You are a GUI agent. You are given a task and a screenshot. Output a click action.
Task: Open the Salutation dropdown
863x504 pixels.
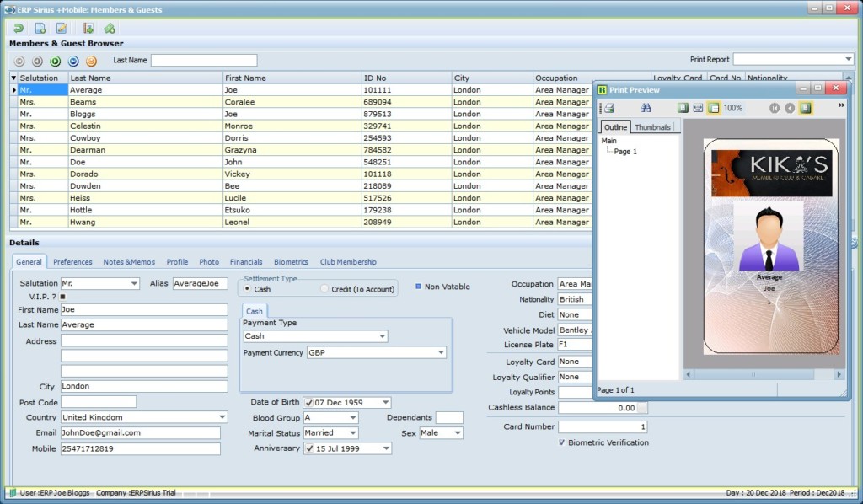point(134,283)
